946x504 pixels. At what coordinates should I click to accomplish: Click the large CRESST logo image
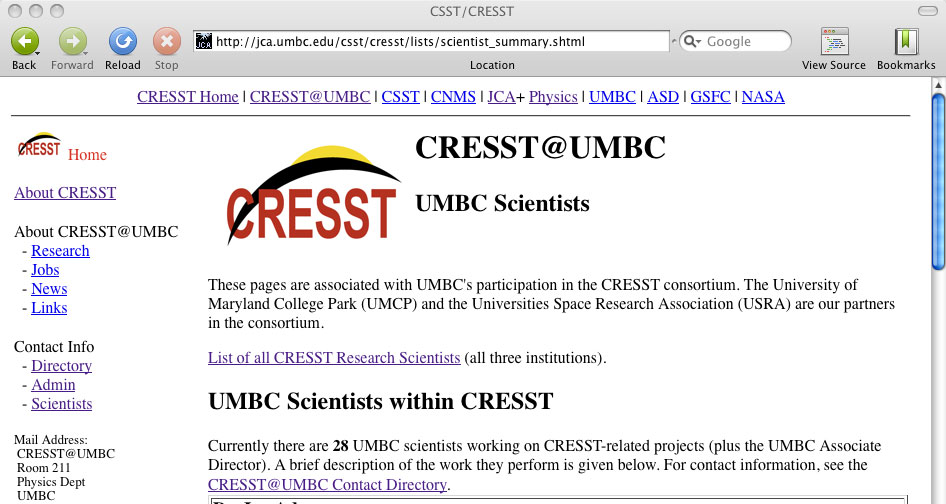[313, 195]
